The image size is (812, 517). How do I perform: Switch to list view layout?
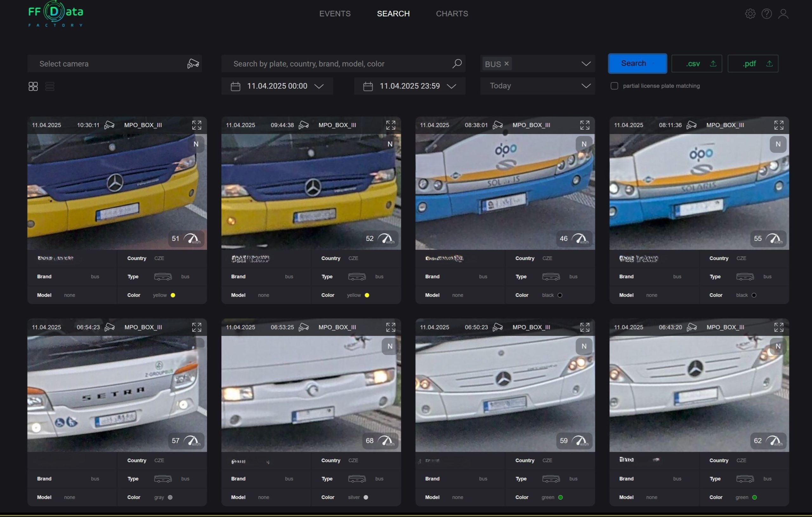(x=50, y=86)
